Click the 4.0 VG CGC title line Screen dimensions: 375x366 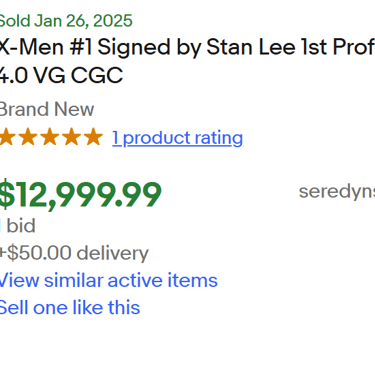61,75
